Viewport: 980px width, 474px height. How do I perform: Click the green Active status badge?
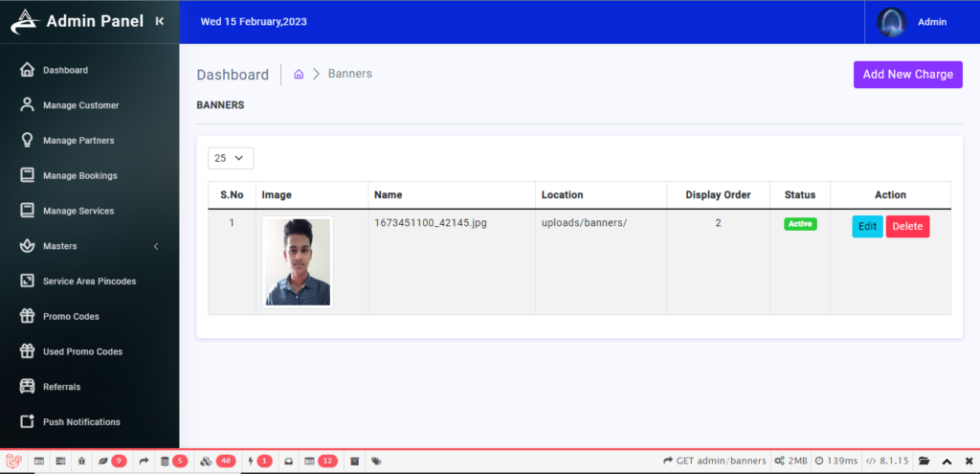coord(800,224)
